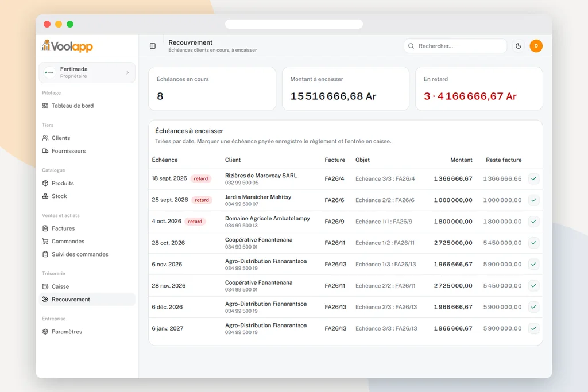This screenshot has width=588, height=392.
Task: Mark the 6 janv. 2027 échéance paid
Action: 533,328
